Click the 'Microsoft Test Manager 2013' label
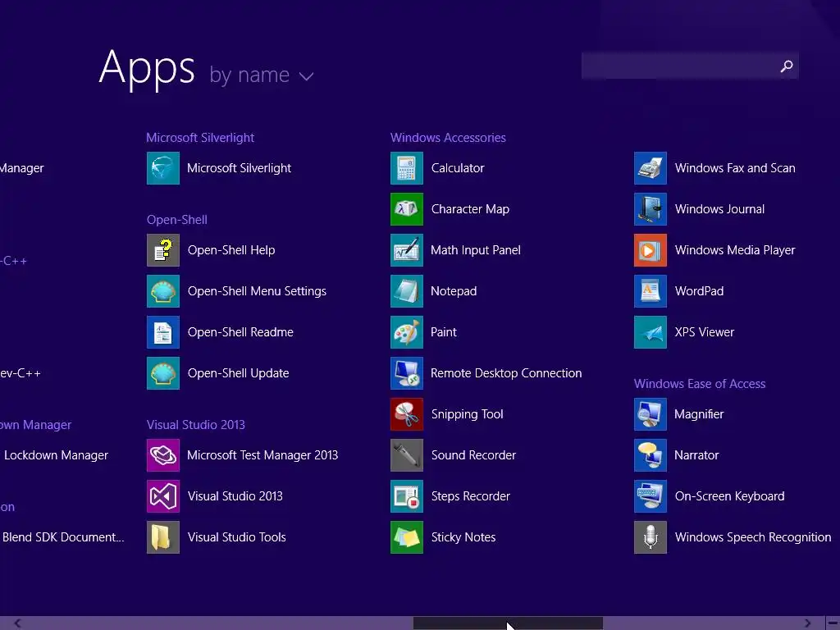This screenshot has height=630, width=840. (262, 455)
